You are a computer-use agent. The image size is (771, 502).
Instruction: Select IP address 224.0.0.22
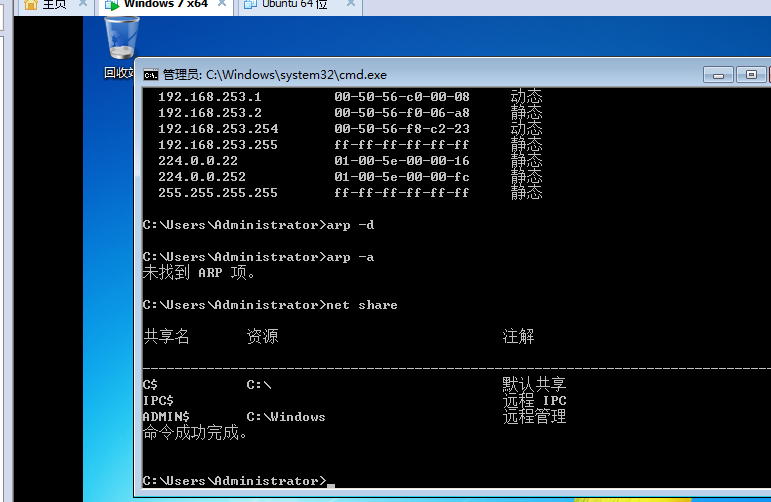[x=198, y=161]
